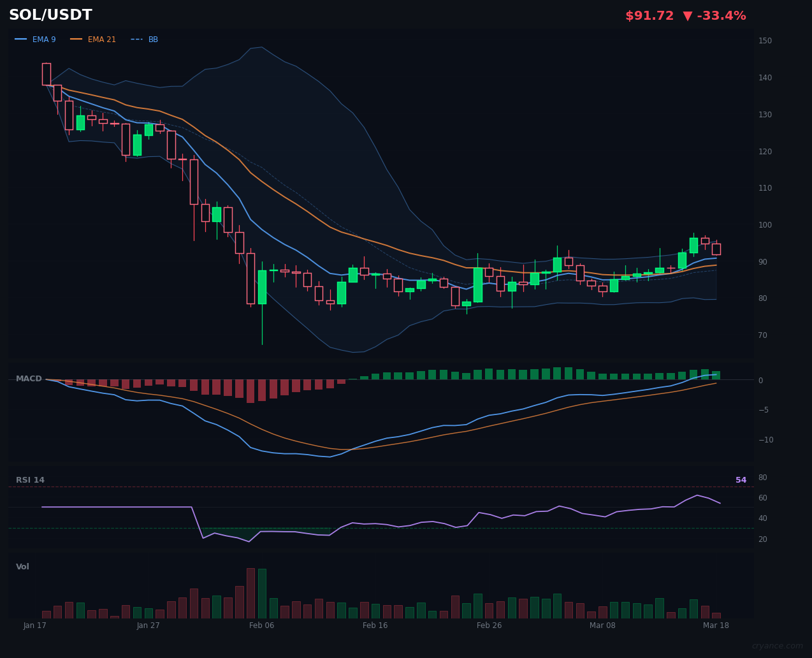Screen dimensions: 812x658
Task: Toggle the EMA 9 overlay visibility
Action: 45,39
